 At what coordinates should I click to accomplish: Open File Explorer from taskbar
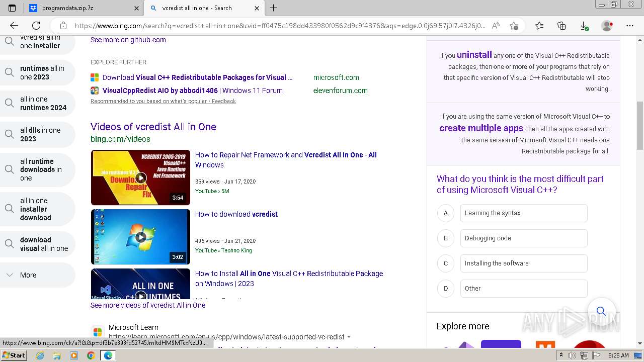click(x=57, y=355)
